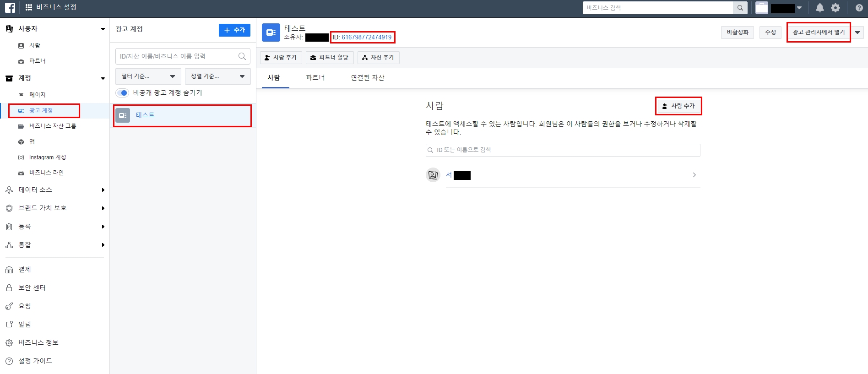Open dropdown arrow next to 광고 관리자에서 열기
Screen dimensions: 868x374
tap(857, 33)
